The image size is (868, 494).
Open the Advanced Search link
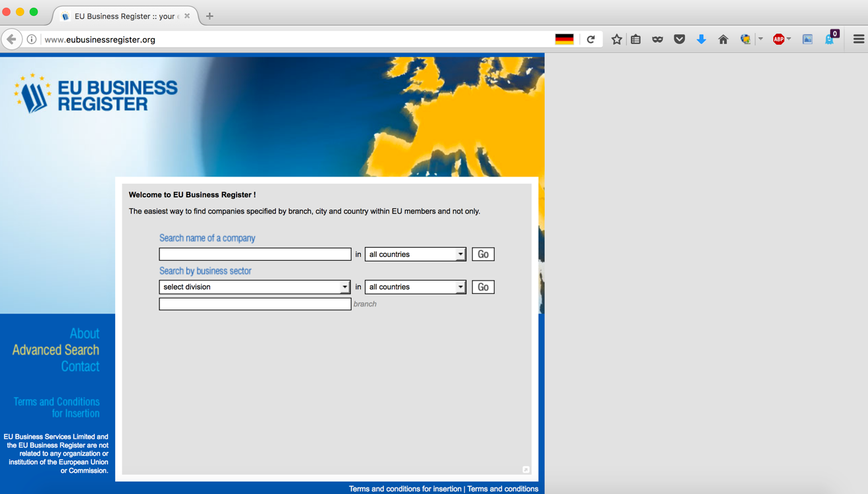[x=56, y=350]
